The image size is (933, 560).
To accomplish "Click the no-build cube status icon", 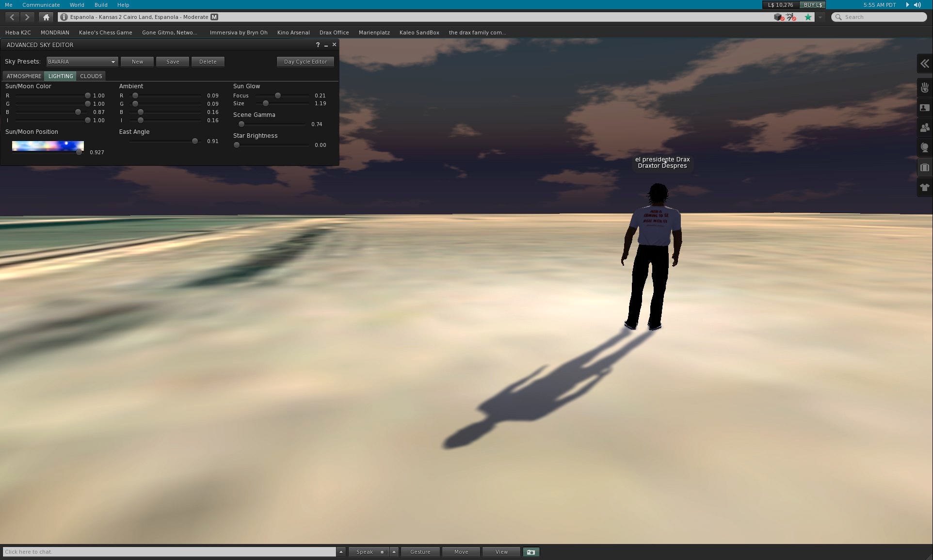I will pyautogui.click(x=778, y=17).
